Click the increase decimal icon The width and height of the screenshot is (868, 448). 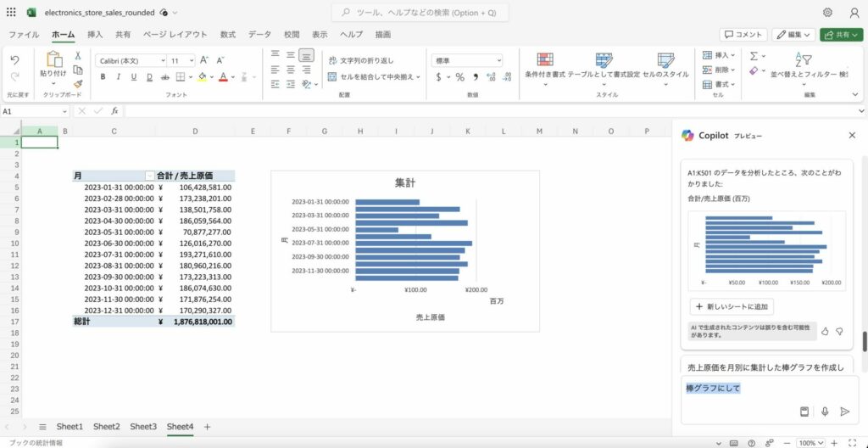pyautogui.click(x=491, y=77)
